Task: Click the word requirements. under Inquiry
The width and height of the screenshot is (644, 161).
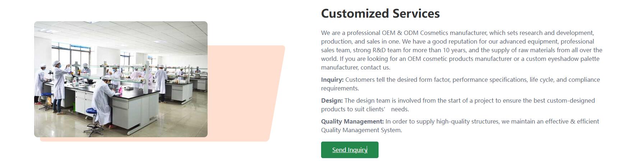Action: [x=340, y=88]
